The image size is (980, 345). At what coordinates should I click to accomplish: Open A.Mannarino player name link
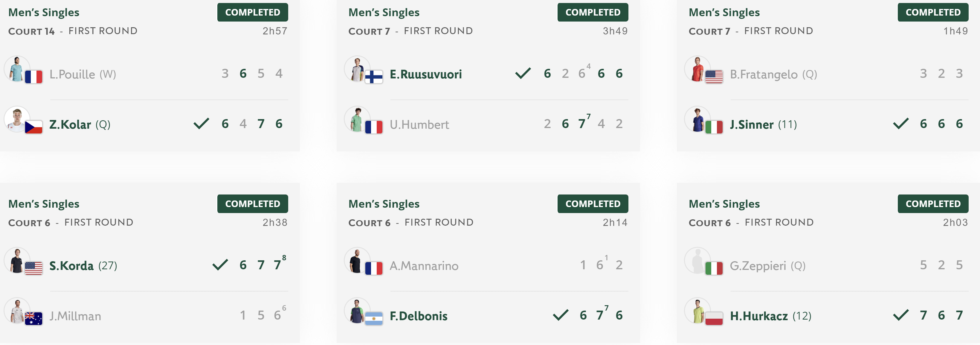(424, 266)
